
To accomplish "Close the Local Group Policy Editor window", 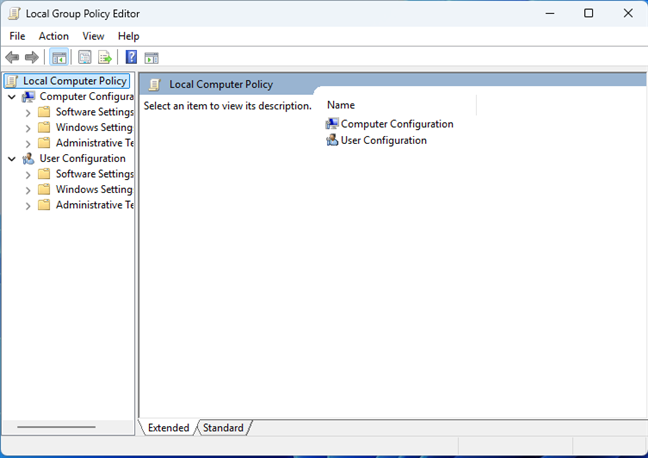I will tap(628, 14).
